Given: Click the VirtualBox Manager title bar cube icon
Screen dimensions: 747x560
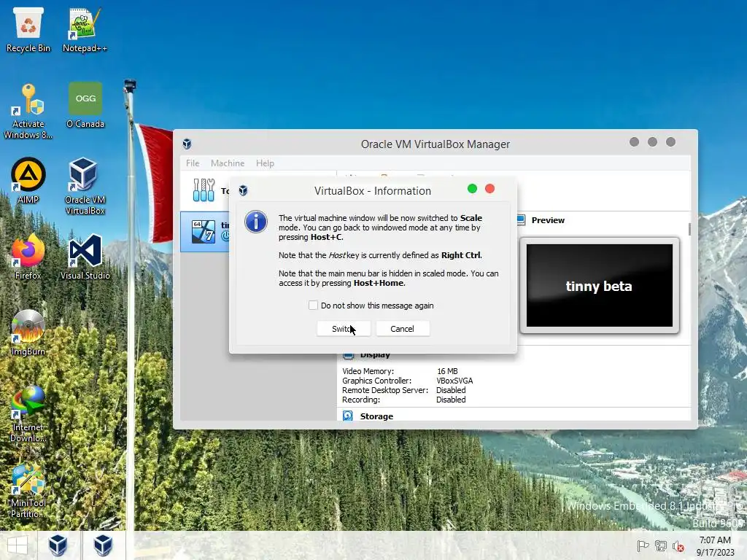Looking at the screenshot, I should pyautogui.click(x=187, y=144).
